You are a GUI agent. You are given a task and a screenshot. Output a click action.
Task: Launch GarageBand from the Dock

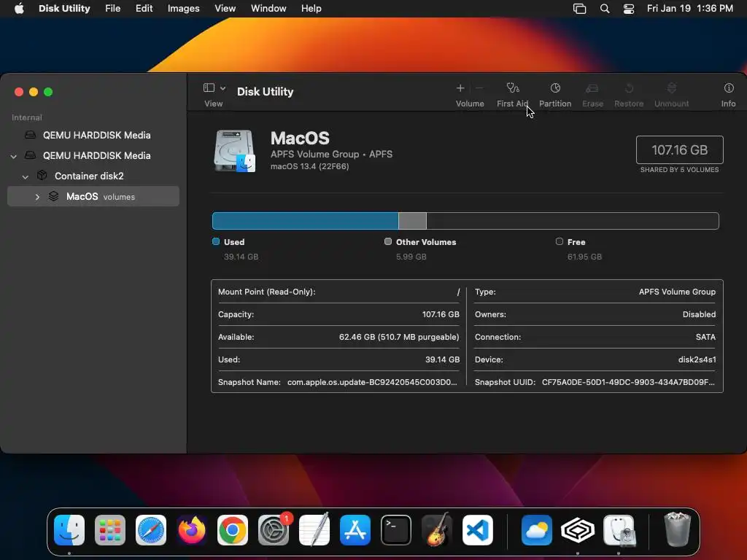click(437, 530)
